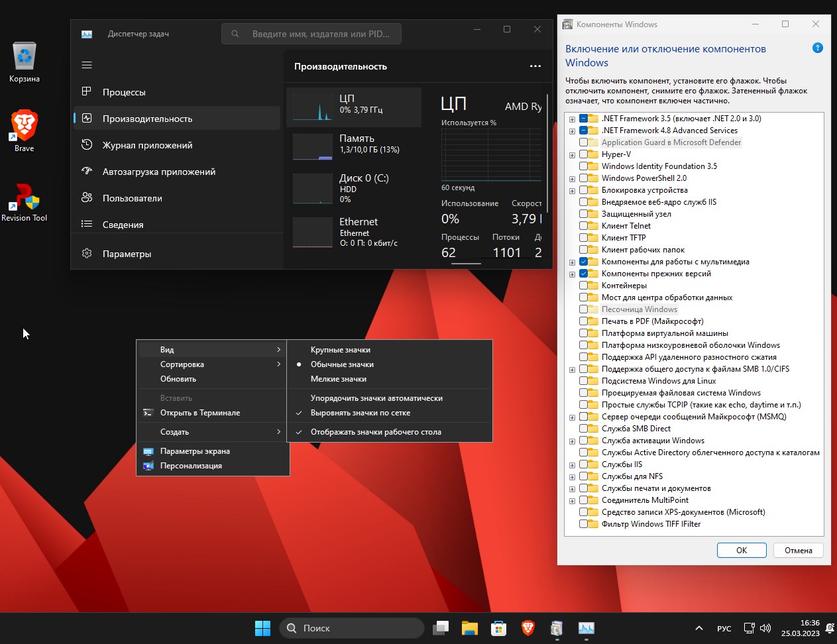The width and height of the screenshot is (837, 644).
Task: Toggle .NET Framework 3.5 checkbox
Action: [x=584, y=119]
